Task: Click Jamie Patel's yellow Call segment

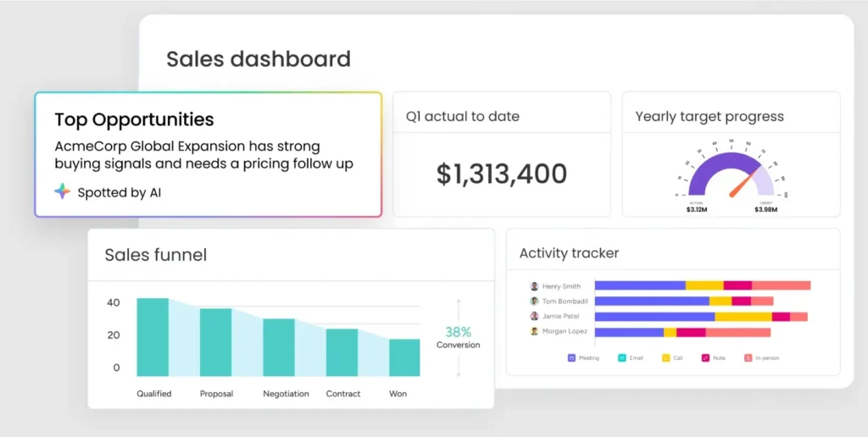Action: tap(743, 317)
